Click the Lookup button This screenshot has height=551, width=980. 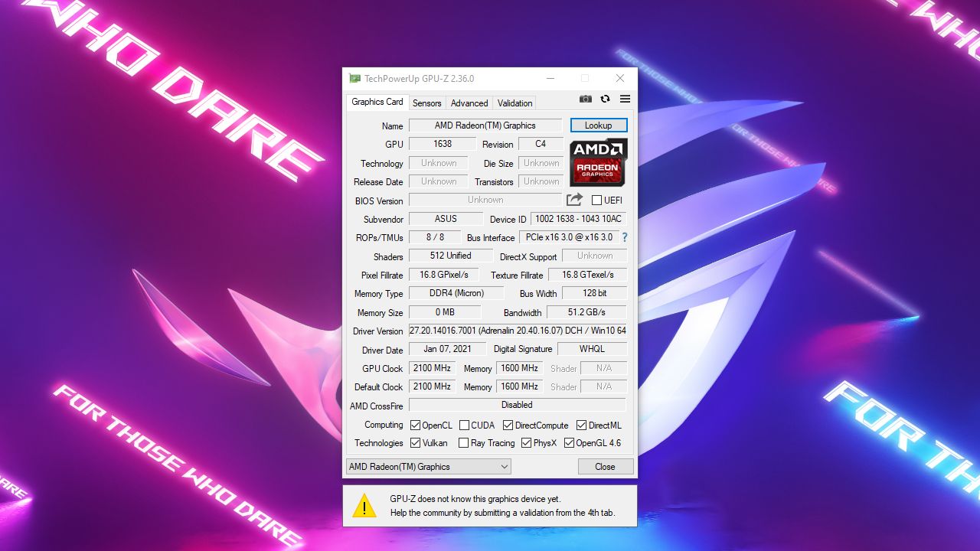(598, 125)
